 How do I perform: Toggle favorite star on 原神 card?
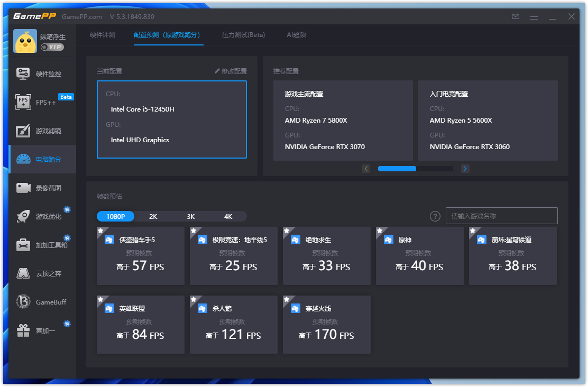tap(379, 231)
